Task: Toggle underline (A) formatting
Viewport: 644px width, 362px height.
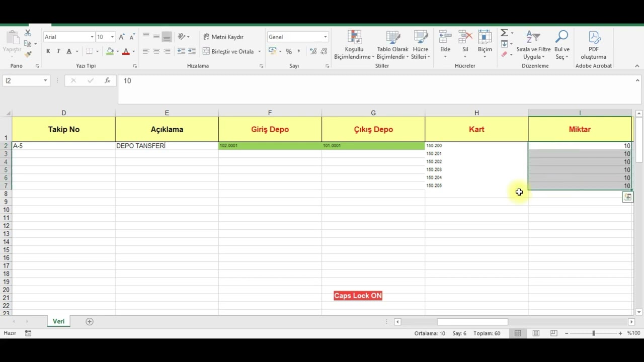Action: point(69,51)
